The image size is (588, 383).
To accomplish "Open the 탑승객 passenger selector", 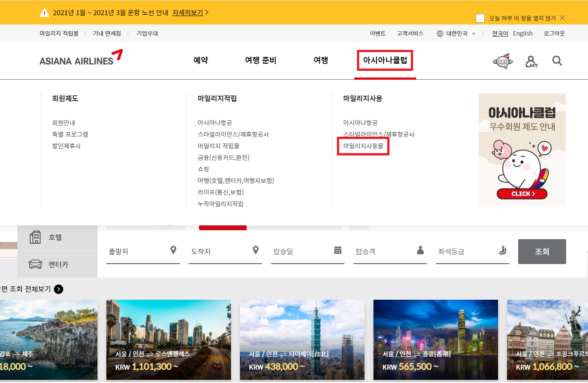I will pos(390,252).
